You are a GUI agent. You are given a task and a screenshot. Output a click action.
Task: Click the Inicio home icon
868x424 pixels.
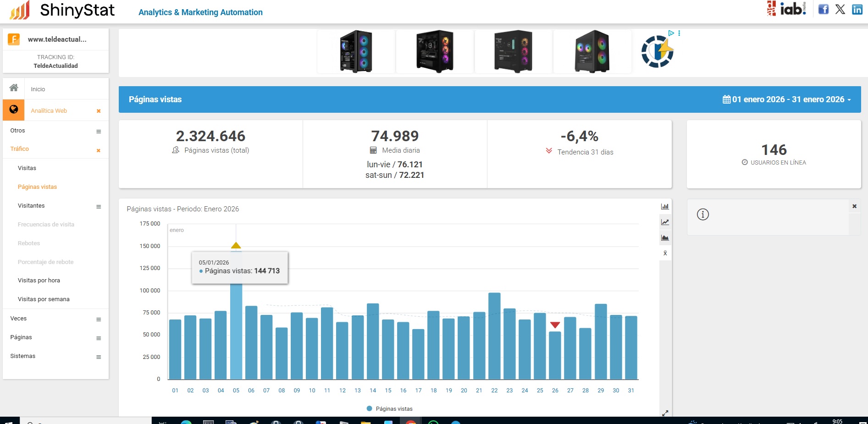pyautogui.click(x=14, y=88)
